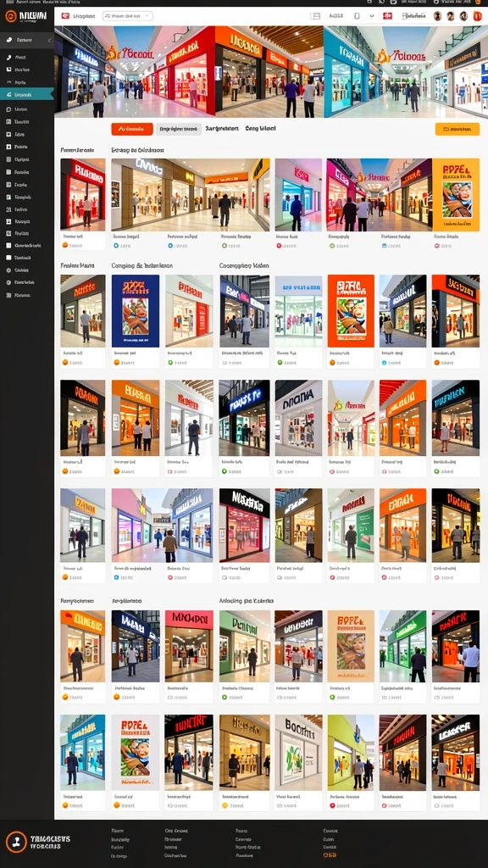Click the yellow button under the banner
This screenshot has height=868, width=488.
click(457, 129)
